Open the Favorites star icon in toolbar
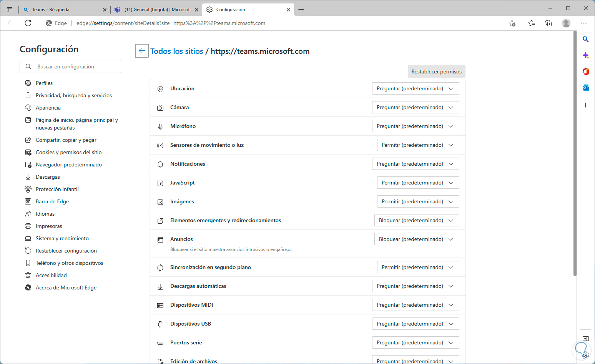Viewport: 595px width, 364px height. (532, 23)
